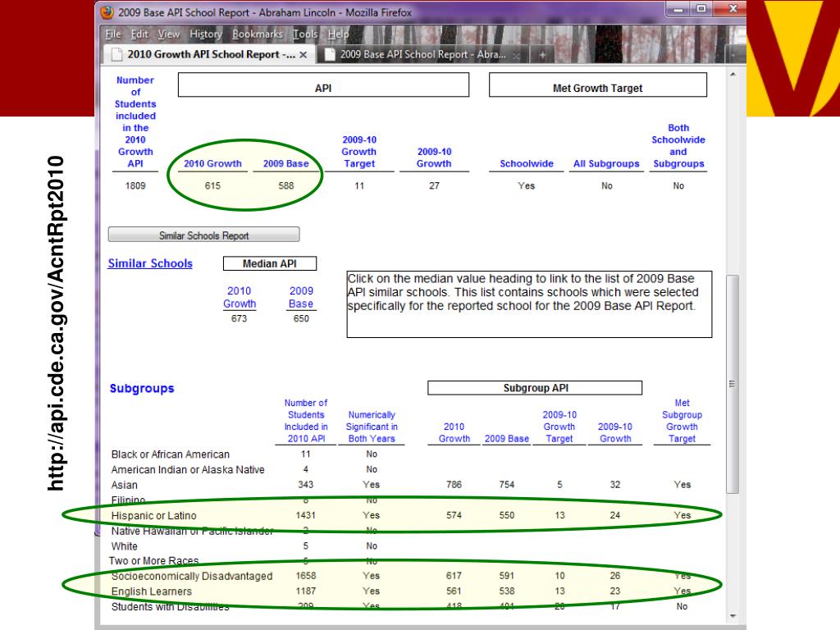Select the schoolwide 2010 Growth value 615

click(x=212, y=186)
